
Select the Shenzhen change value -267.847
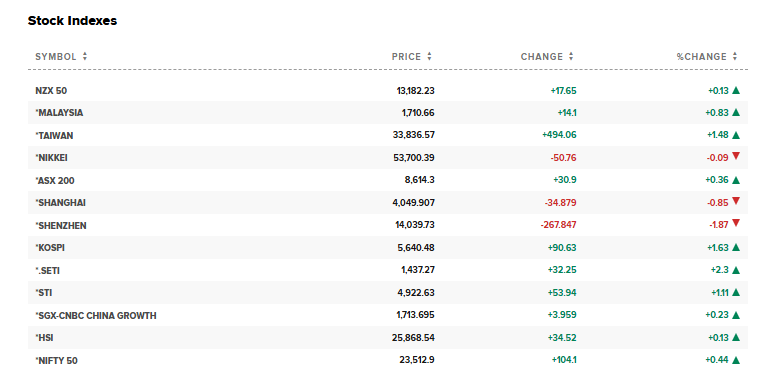[558, 226]
